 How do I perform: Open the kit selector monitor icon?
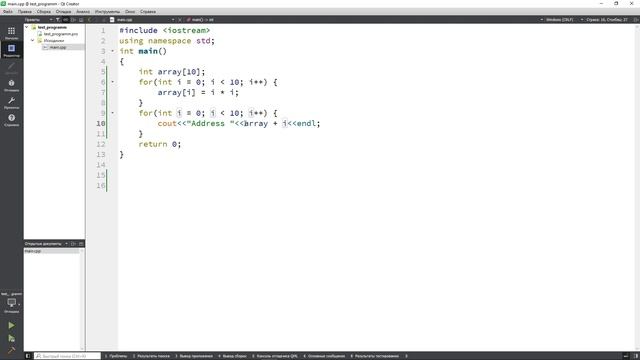pyautogui.click(x=11, y=303)
